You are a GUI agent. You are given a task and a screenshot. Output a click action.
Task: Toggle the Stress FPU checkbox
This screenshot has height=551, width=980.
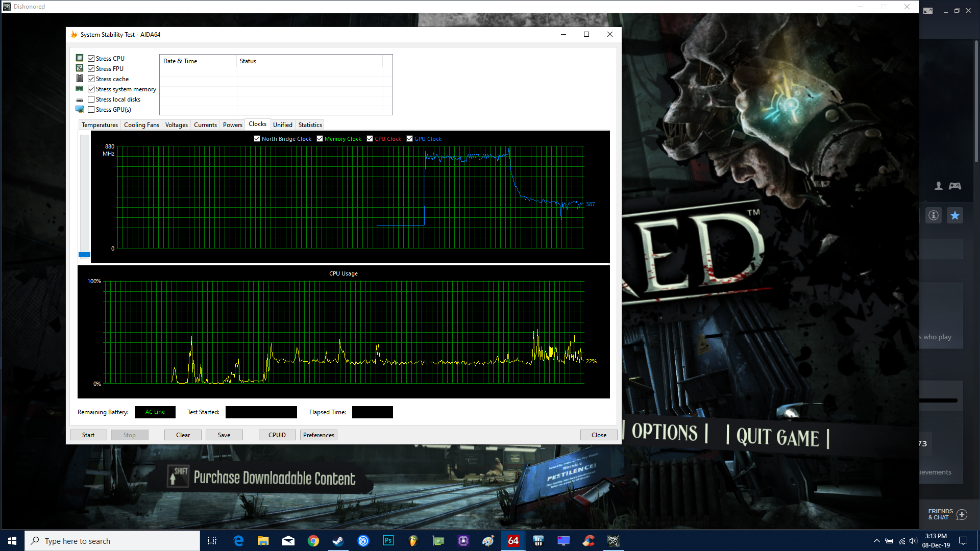pyautogui.click(x=91, y=69)
